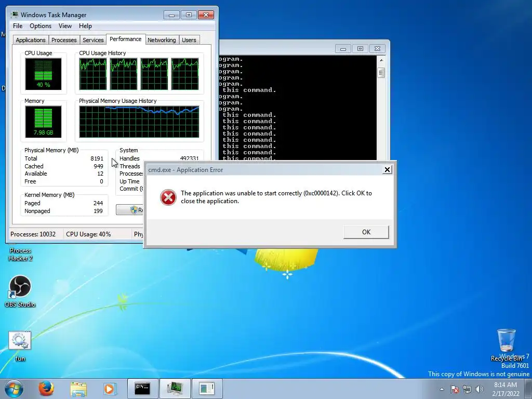Switch to the Users tab
532x399 pixels.
(189, 40)
